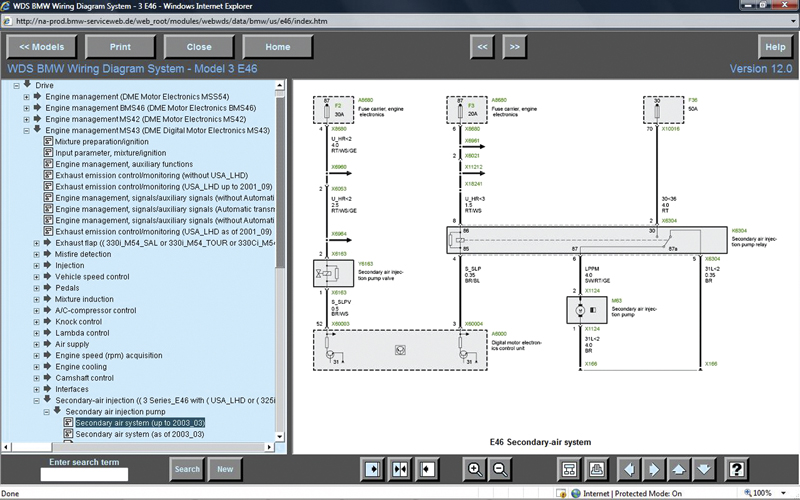Click the browser address bar URL
This screenshot has width=800, height=500.
(172, 21)
